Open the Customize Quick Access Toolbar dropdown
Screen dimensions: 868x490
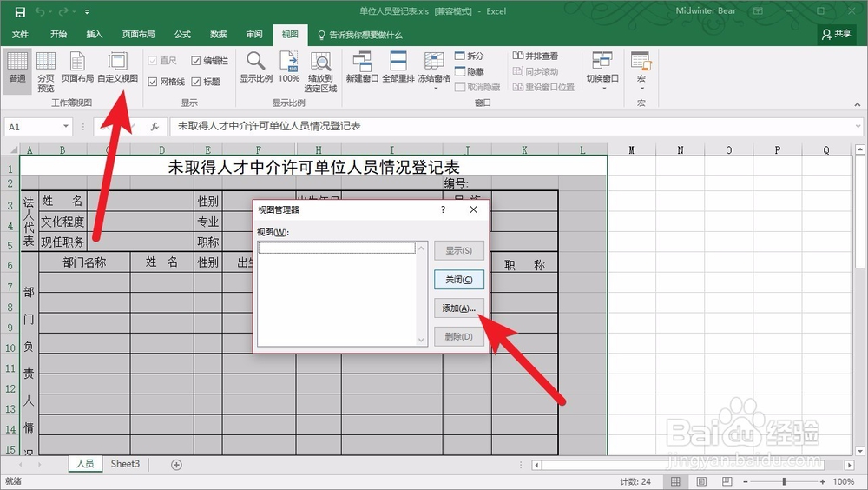coord(88,11)
